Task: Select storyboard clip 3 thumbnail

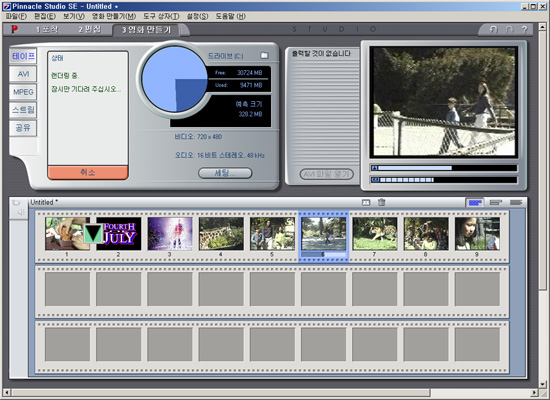Action: (x=170, y=234)
